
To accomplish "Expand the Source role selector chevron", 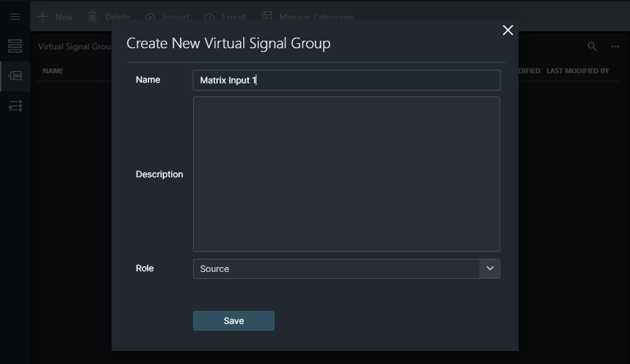I will pyautogui.click(x=490, y=268).
